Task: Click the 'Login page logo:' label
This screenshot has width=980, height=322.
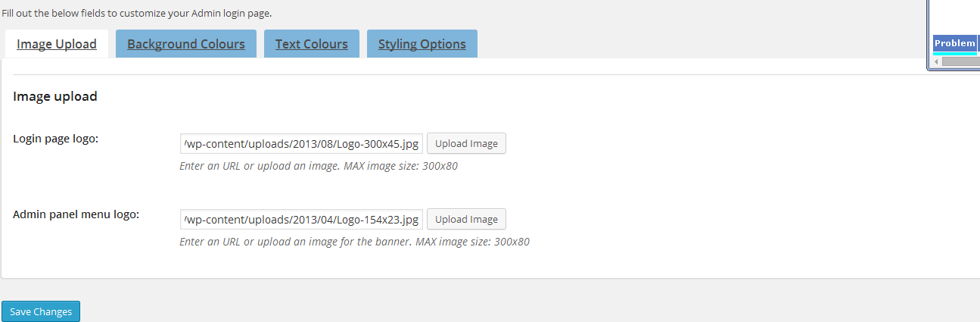Action: tap(56, 139)
